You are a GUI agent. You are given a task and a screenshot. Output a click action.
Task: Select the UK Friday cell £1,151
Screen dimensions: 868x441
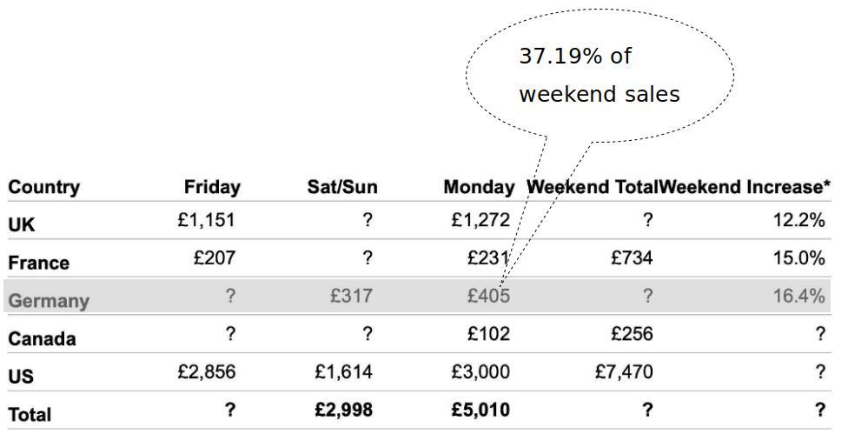206,220
